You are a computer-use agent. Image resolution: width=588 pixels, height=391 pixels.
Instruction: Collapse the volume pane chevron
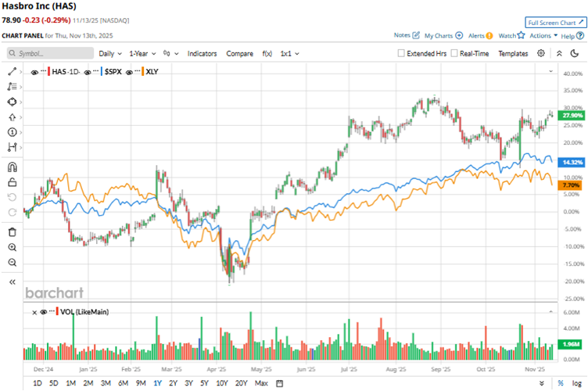[551, 311]
